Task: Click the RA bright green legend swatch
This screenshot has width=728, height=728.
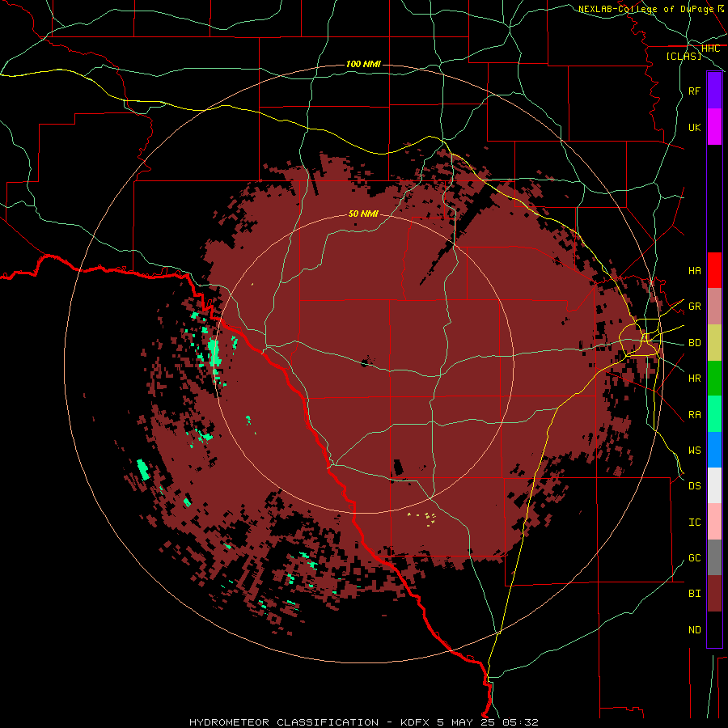Action: 714,414
